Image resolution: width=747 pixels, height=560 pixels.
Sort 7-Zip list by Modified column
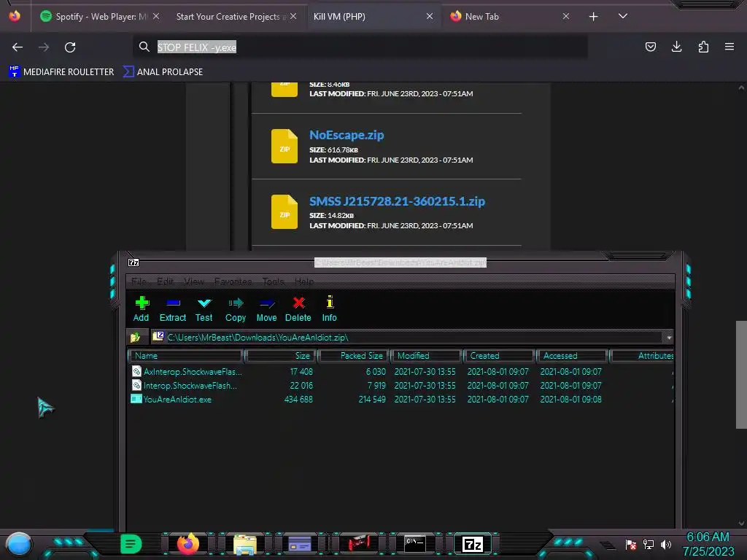click(426, 356)
